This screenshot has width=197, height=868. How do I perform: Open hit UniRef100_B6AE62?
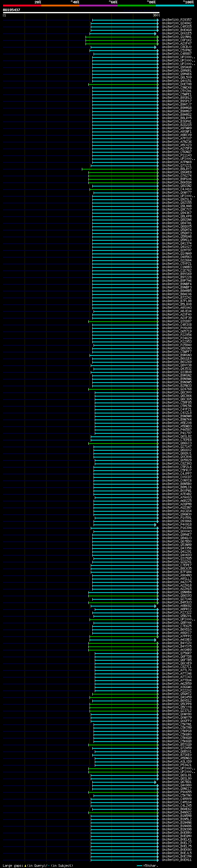[177, 809]
